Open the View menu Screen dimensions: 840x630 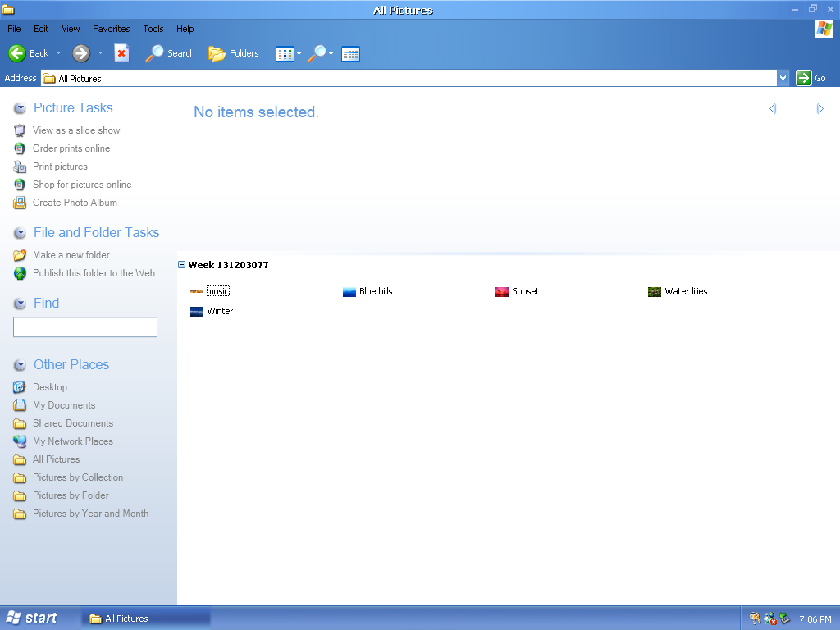(x=71, y=29)
